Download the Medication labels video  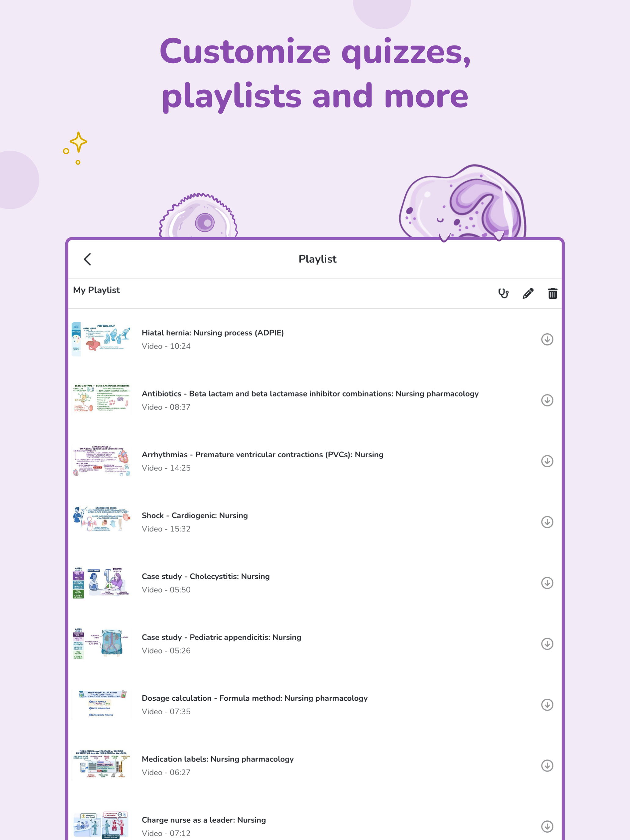click(x=547, y=766)
